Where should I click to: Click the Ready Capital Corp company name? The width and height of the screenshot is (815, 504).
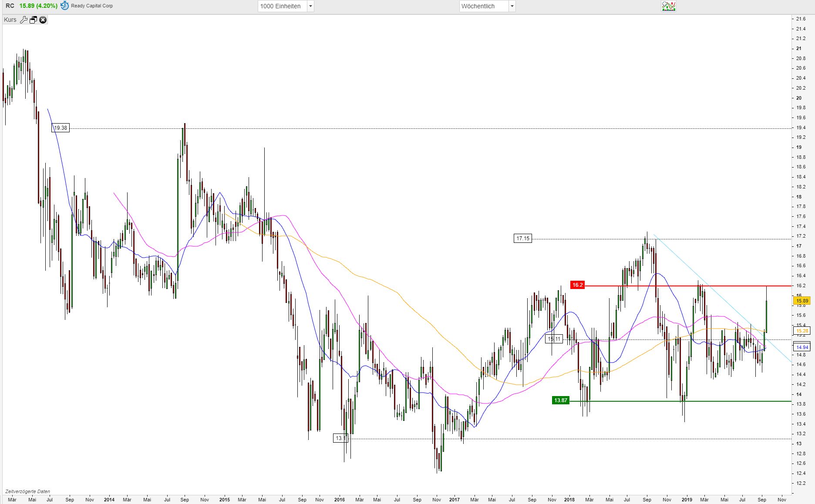click(x=91, y=6)
